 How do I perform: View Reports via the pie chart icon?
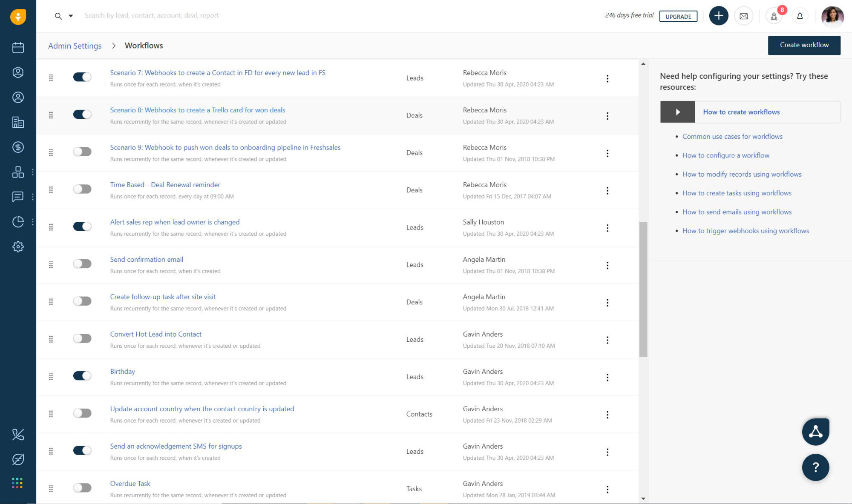[18, 221]
